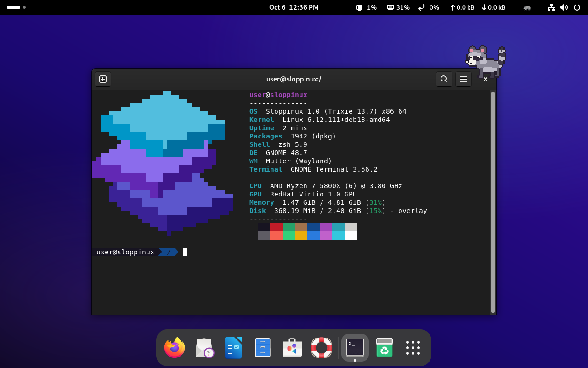Click the "Terminal GNOME Terminal 3.56.2" line
The image size is (588, 368).
pos(313,169)
